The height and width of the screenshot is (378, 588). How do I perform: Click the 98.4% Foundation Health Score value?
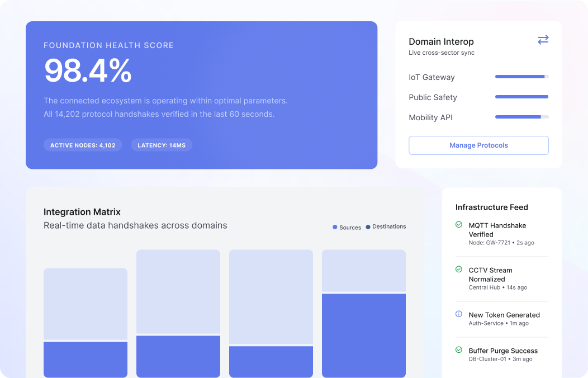coord(88,71)
